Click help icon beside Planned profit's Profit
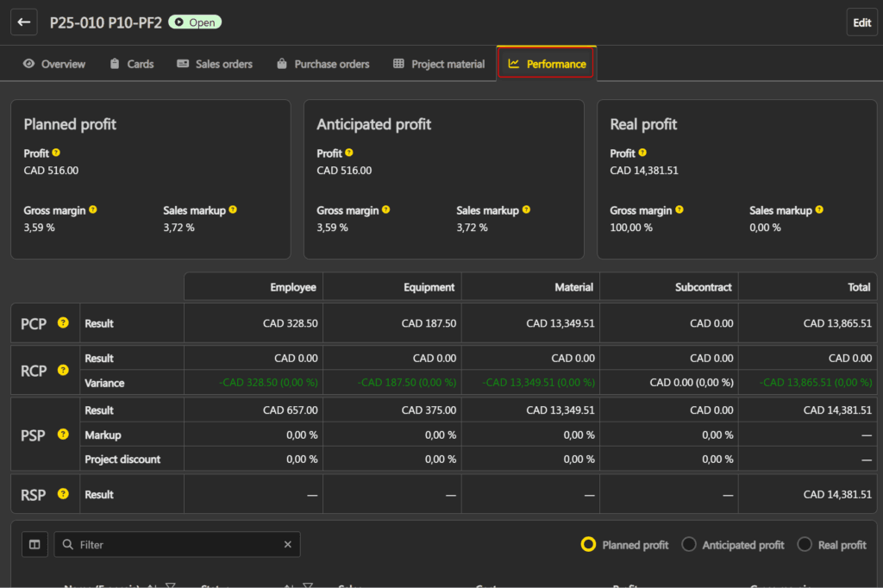 (x=56, y=153)
